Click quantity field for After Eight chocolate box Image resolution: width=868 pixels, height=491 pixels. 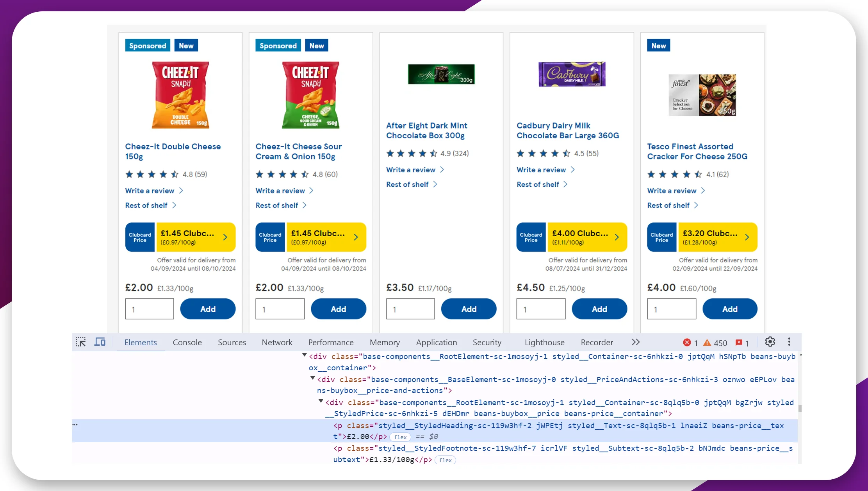[410, 309]
